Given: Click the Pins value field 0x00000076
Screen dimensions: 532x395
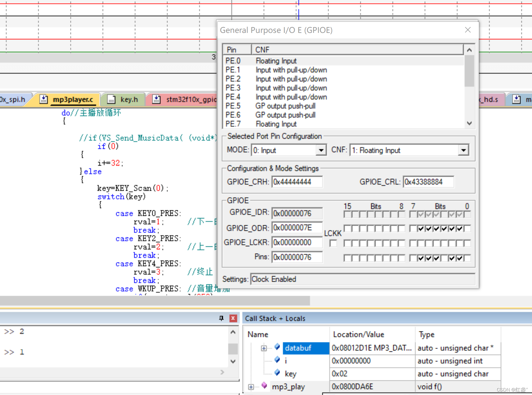Looking at the screenshot, I should click(x=297, y=257).
